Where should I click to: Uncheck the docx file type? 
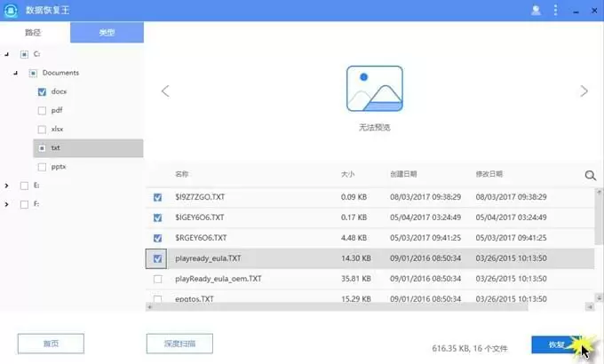[42, 91]
